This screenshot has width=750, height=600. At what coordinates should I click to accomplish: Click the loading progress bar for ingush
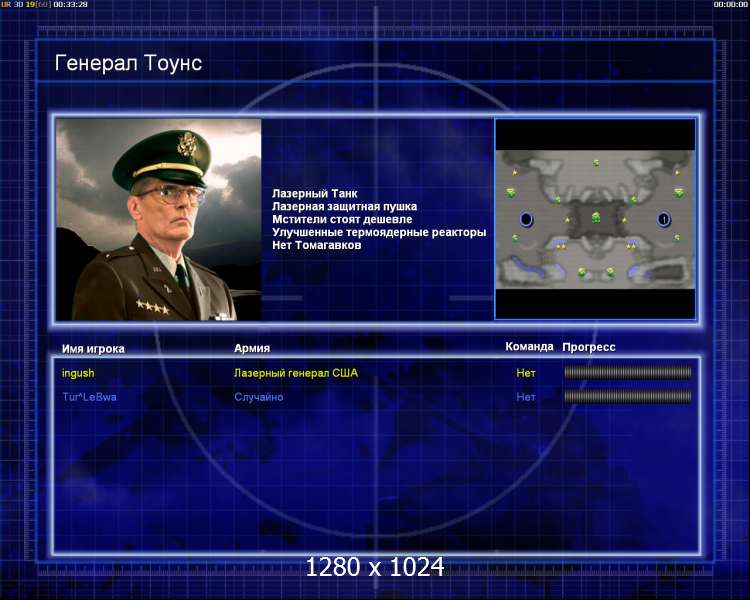pyautogui.click(x=628, y=372)
